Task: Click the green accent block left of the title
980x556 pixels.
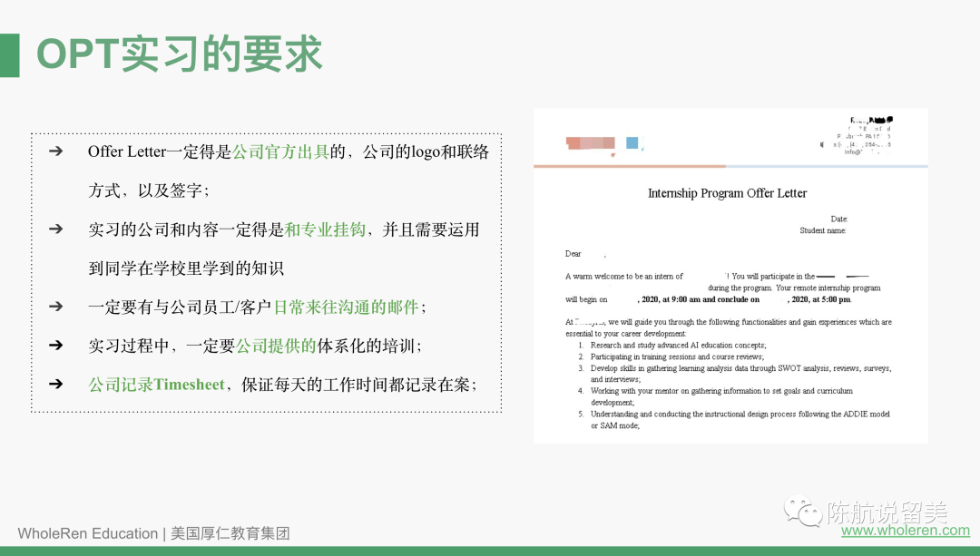Action: (x=9, y=55)
